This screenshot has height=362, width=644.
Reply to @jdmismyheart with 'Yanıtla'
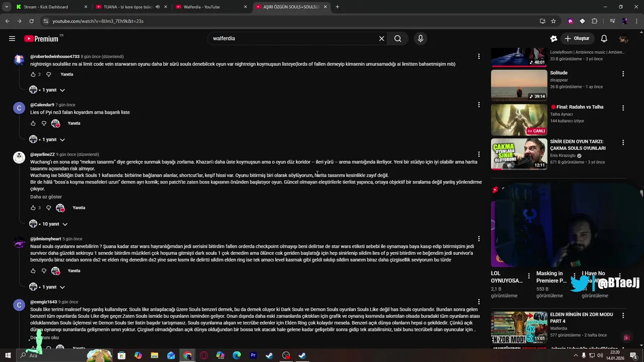(74, 271)
